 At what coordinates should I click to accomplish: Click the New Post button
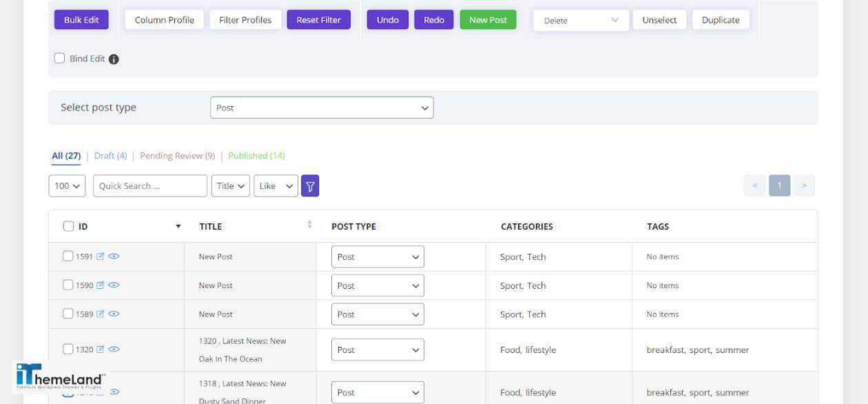pos(488,20)
